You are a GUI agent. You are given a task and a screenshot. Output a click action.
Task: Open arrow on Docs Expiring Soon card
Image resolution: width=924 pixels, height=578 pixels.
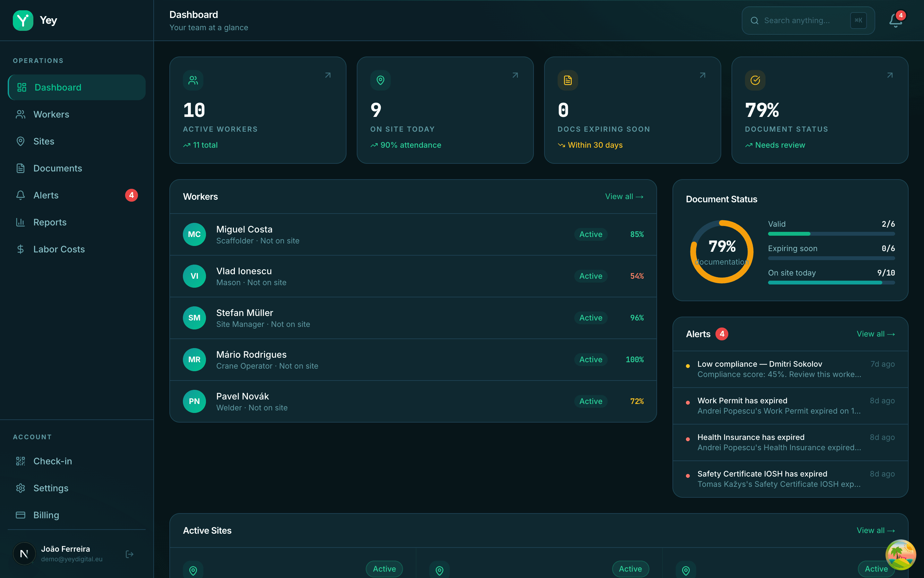point(702,75)
